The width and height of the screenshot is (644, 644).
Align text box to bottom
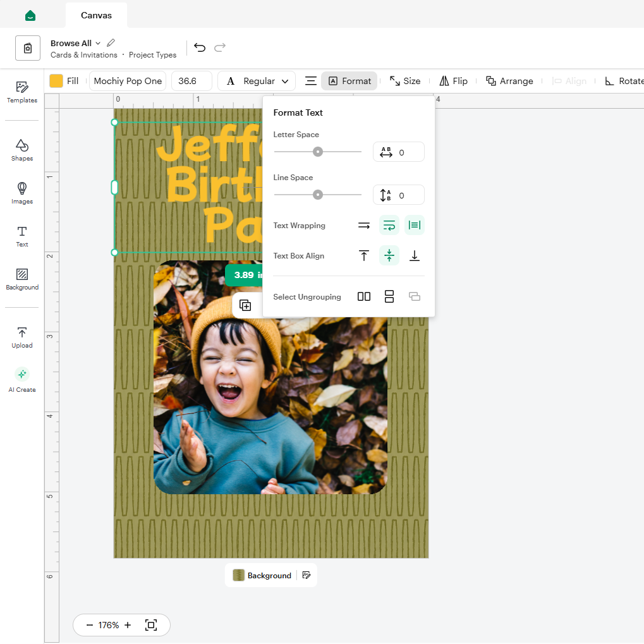(415, 255)
